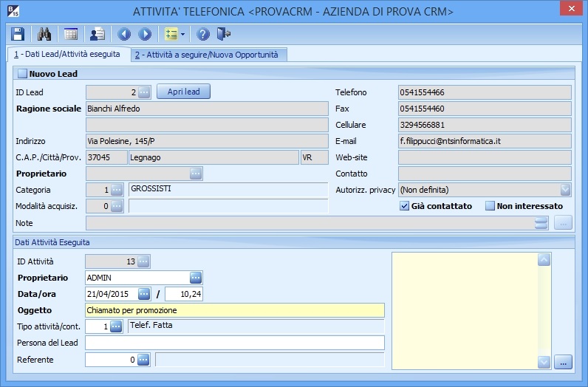Click Ragione sociale field Bianchi Alfredo

point(207,109)
